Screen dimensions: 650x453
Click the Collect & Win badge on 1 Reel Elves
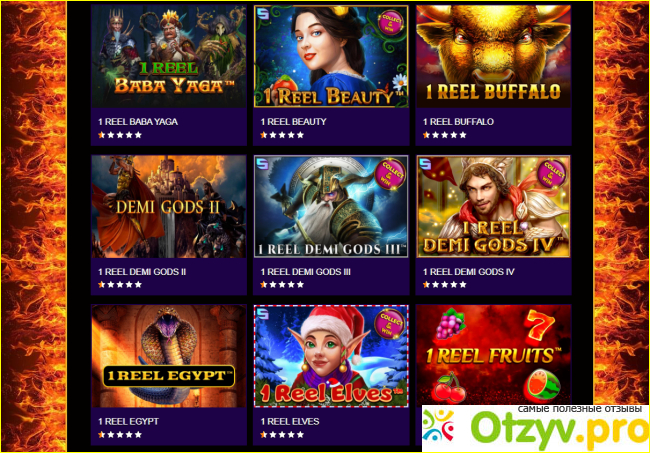pos(390,324)
